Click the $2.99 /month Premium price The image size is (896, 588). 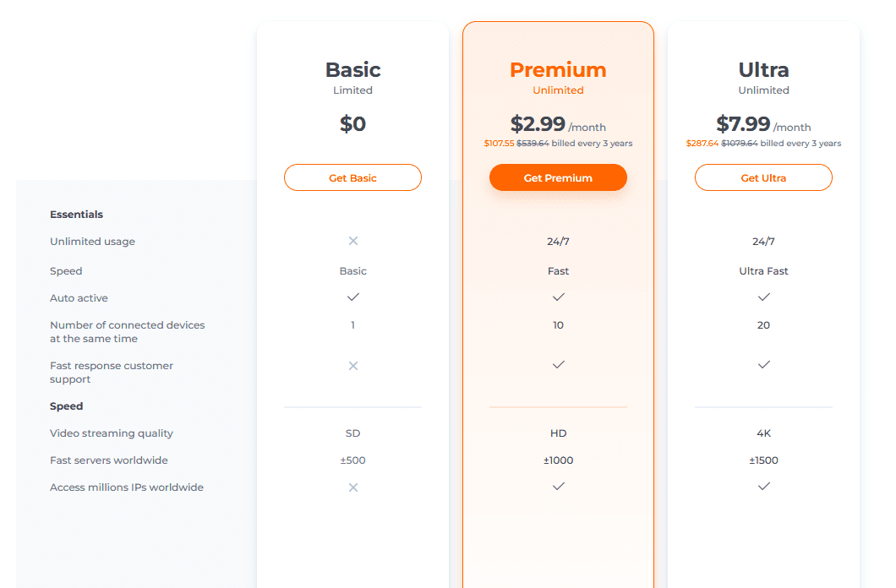pyautogui.click(x=558, y=124)
